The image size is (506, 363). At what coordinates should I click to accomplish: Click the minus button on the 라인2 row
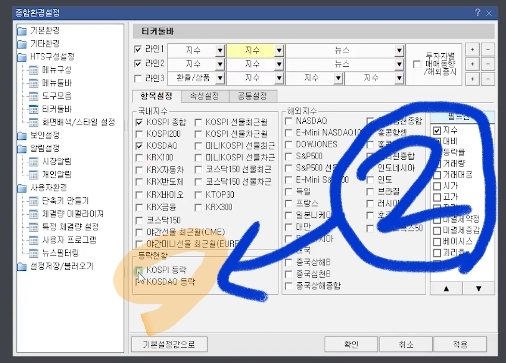(488, 64)
